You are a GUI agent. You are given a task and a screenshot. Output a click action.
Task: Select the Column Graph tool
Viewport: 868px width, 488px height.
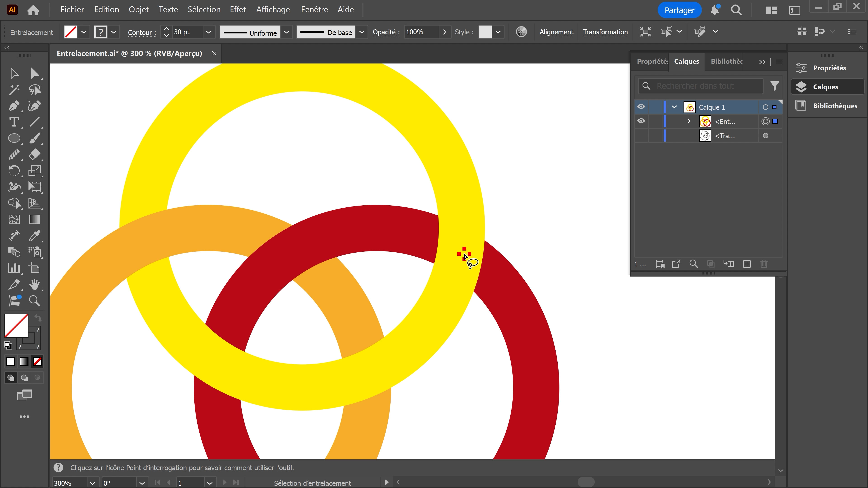pos(14,268)
